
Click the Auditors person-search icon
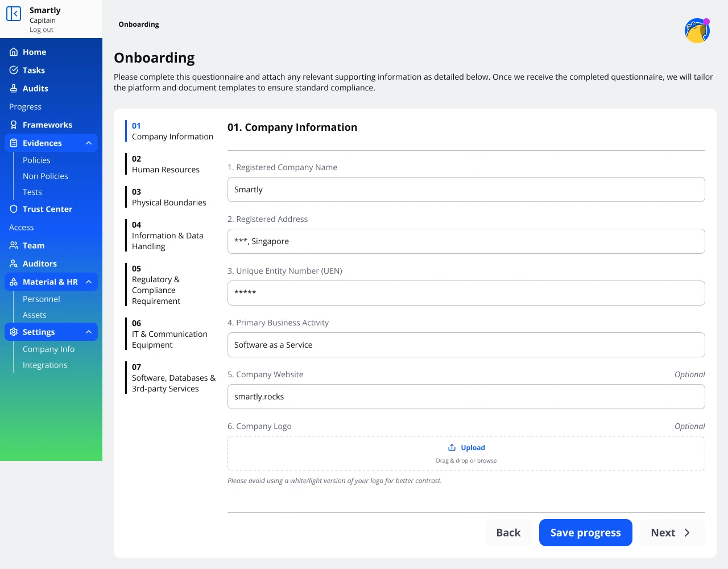[14, 264]
